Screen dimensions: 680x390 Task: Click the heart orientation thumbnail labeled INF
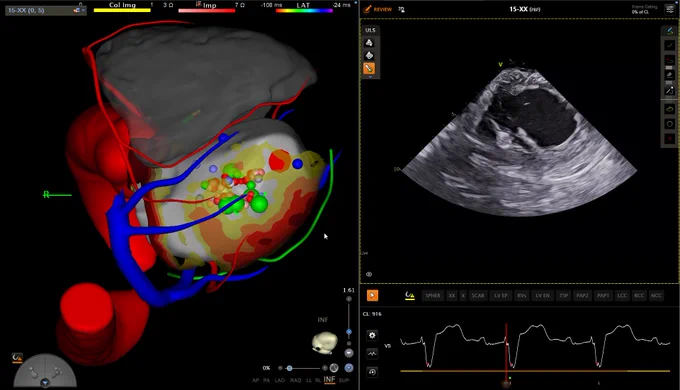(324, 342)
